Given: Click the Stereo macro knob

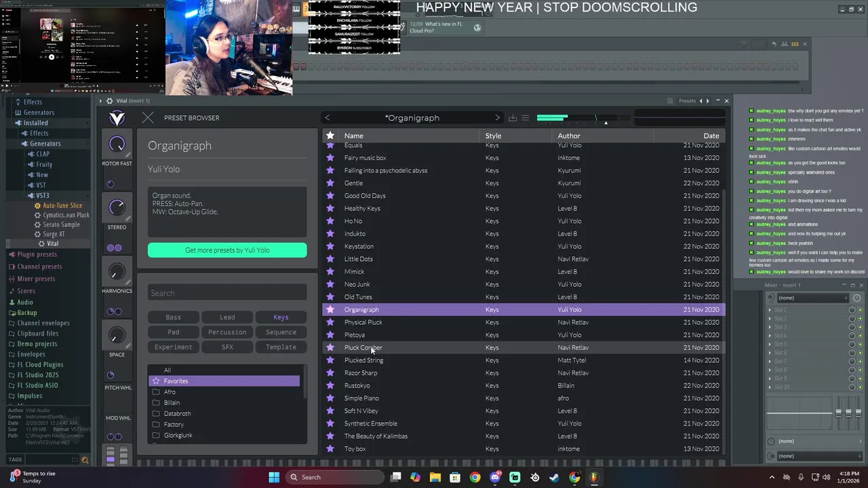Looking at the screenshot, I should pyautogui.click(x=117, y=207).
